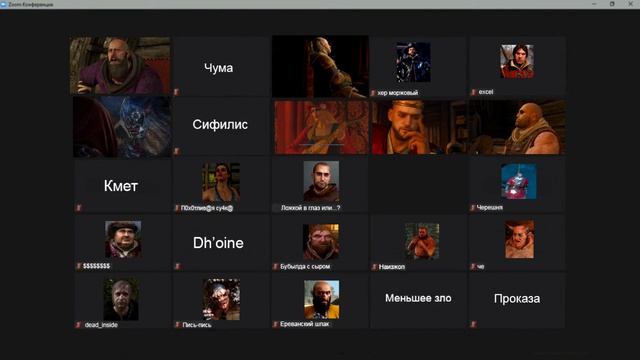Click the Черешня name label

pos(490,208)
